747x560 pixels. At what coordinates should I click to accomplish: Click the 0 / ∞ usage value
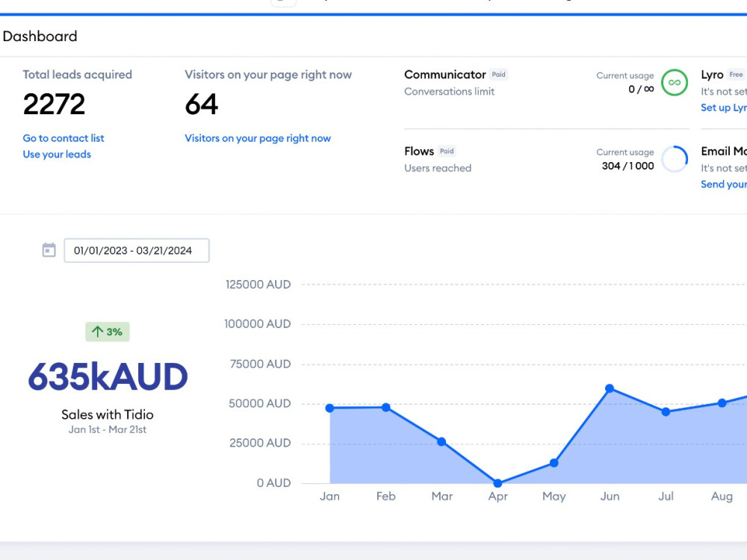click(x=641, y=89)
